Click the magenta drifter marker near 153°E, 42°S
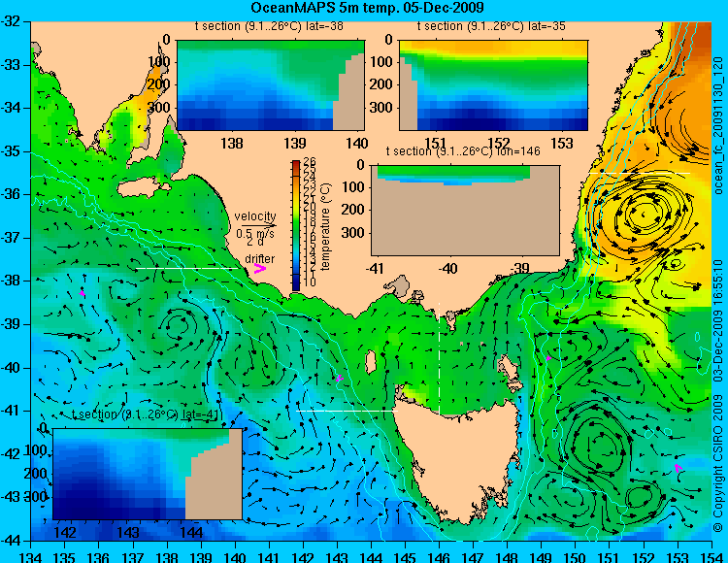The height and width of the screenshot is (563, 728). [678, 468]
